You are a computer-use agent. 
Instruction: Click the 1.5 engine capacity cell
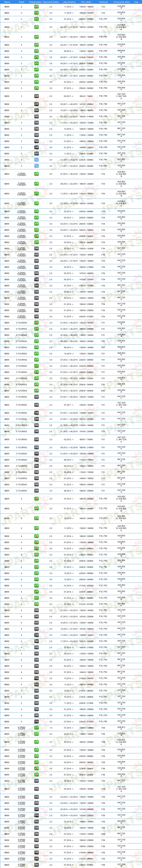coord(51,728)
